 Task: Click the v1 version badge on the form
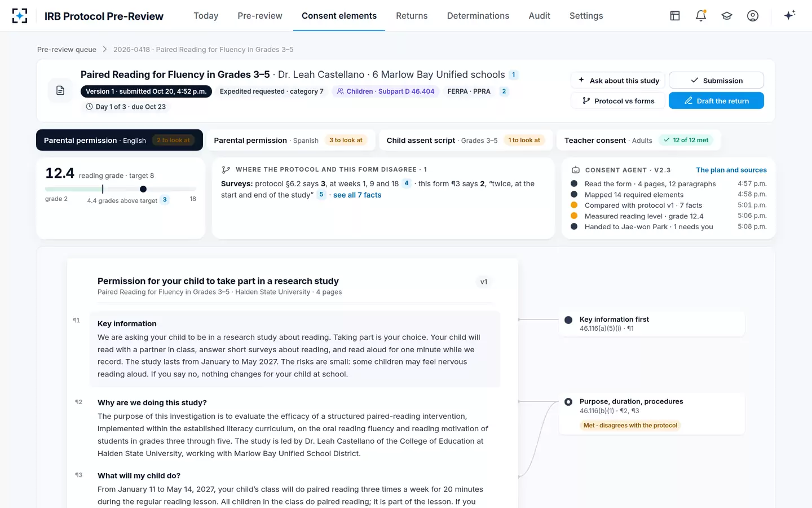coord(484,282)
